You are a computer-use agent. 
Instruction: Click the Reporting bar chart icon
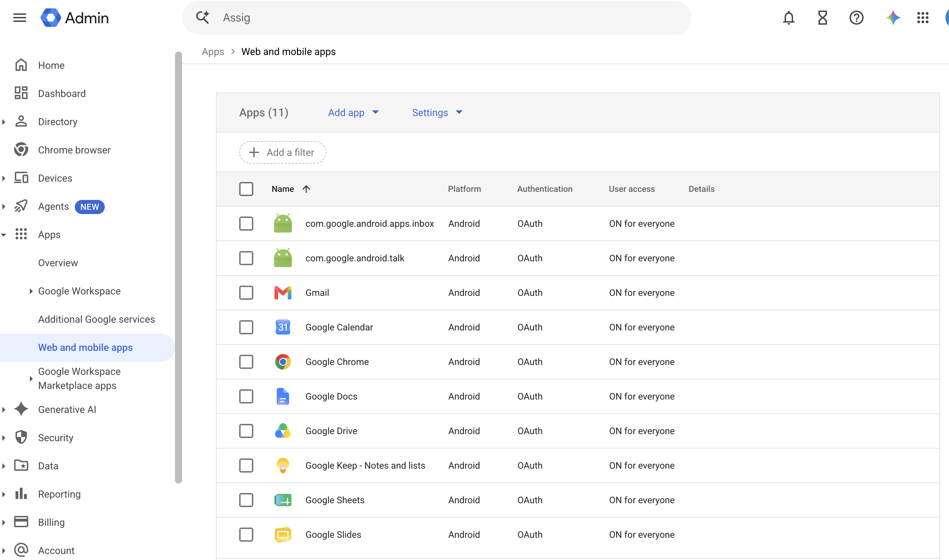[x=21, y=494]
